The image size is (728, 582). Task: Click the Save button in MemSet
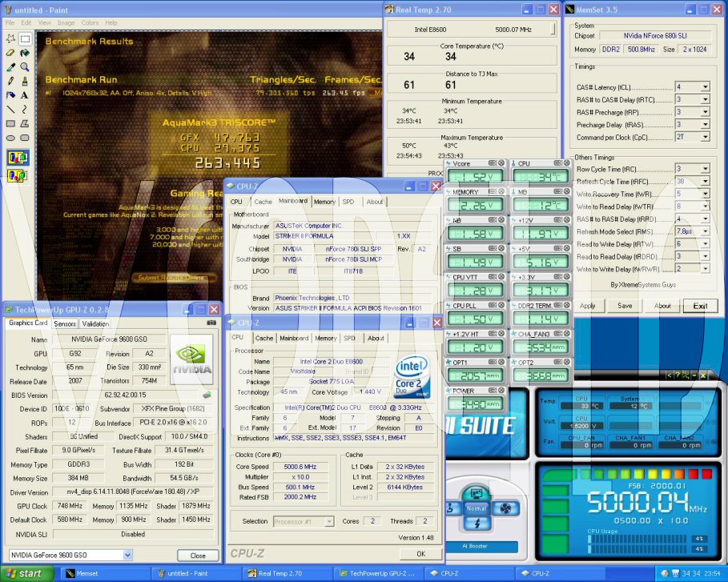(625, 306)
